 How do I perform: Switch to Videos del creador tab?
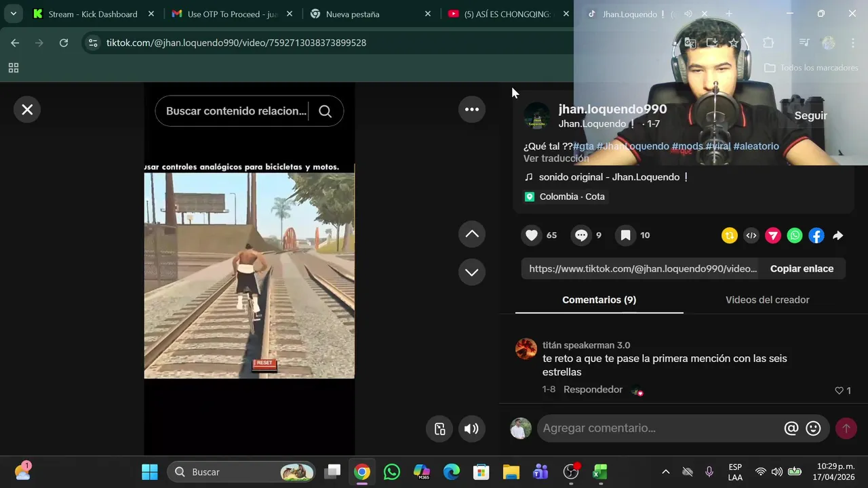coord(767,300)
